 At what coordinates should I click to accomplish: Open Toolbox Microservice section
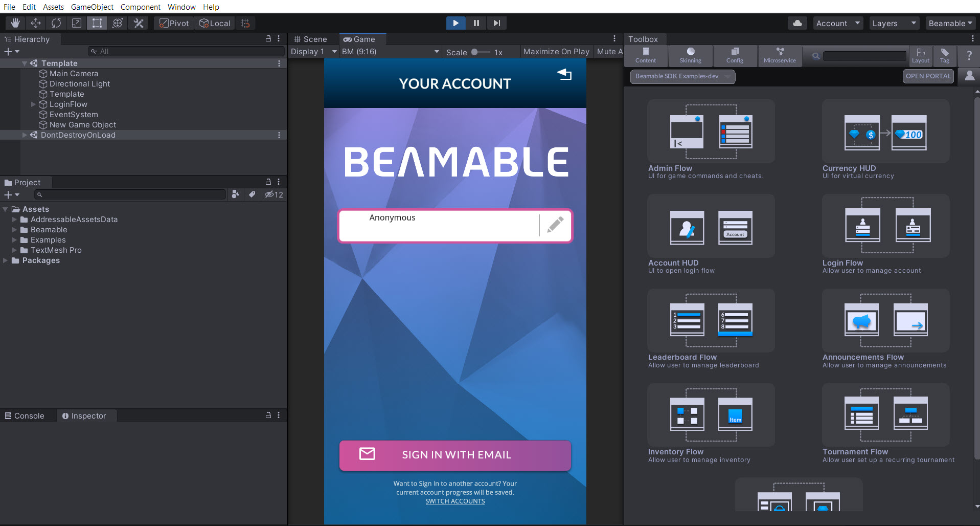tap(780, 55)
